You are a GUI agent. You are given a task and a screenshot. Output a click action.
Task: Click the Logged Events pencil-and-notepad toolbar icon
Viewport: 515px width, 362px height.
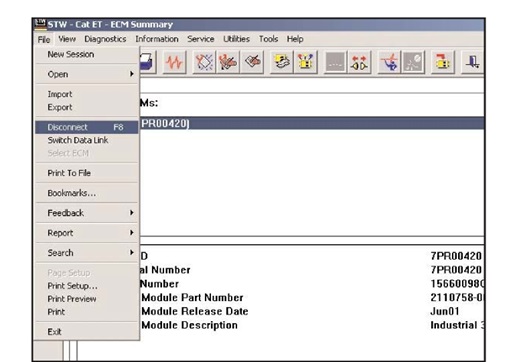click(x=252, y=62)
